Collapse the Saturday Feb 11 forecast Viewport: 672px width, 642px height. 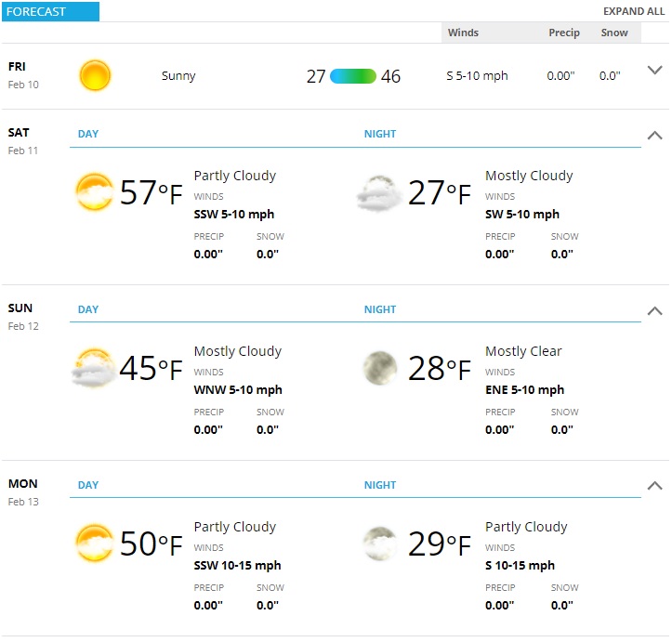[654, 136]
